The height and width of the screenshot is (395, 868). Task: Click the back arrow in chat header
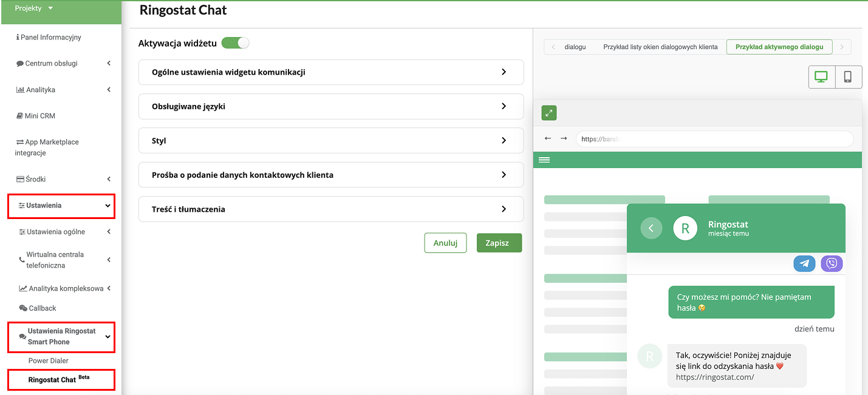[651, 228]
